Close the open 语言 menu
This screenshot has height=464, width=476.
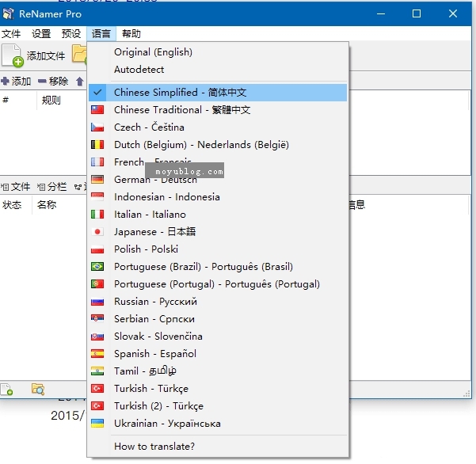[101, 34]
